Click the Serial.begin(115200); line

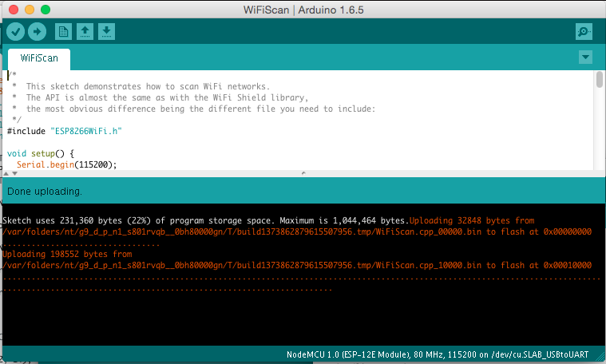[66, 164]
